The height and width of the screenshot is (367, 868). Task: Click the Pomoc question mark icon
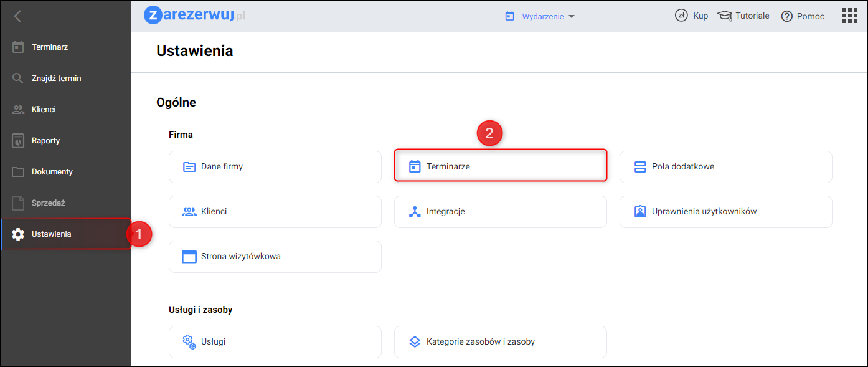coord(787,16)
